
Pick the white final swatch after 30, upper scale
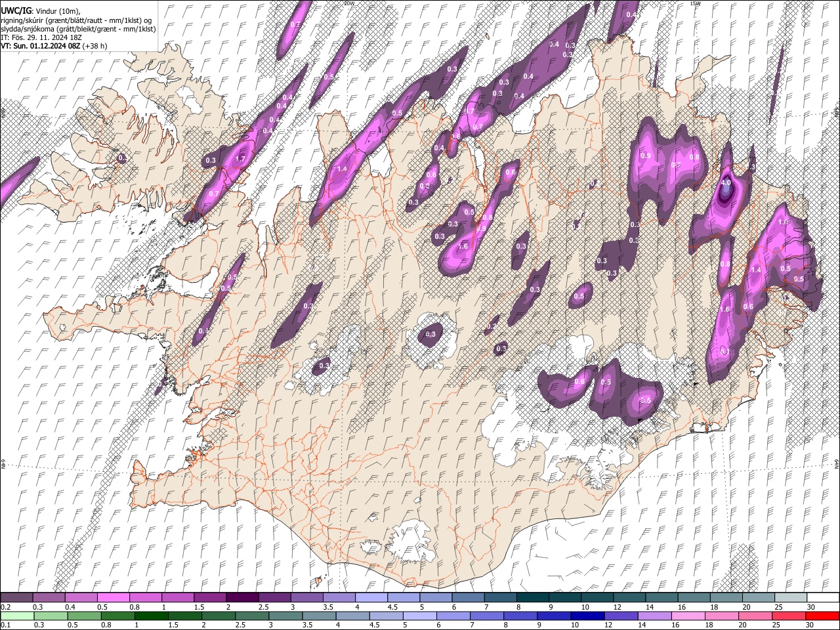(x=824, y=598)
